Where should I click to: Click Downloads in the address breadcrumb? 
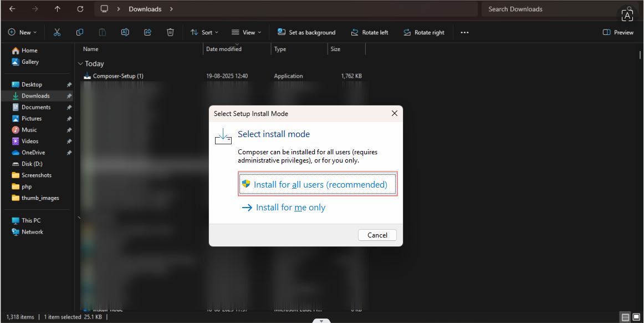[x=145, y=9]
